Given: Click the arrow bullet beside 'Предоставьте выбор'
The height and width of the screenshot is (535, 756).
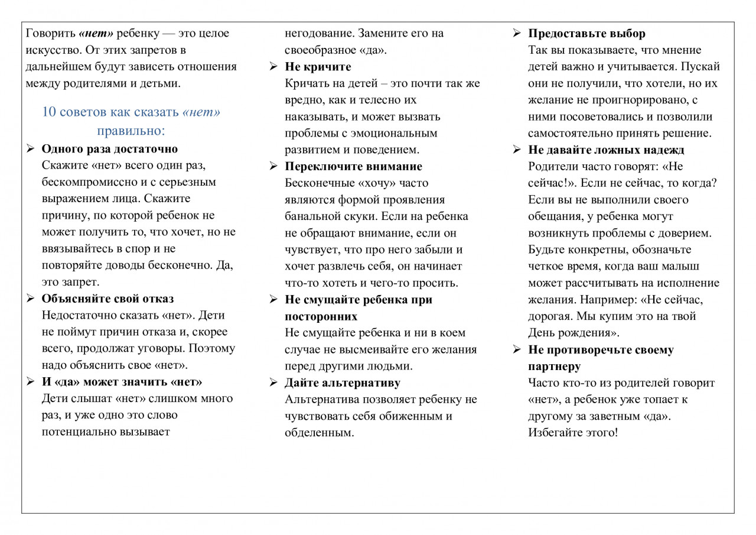Looking at the screenshot, I should coord(517,34).
